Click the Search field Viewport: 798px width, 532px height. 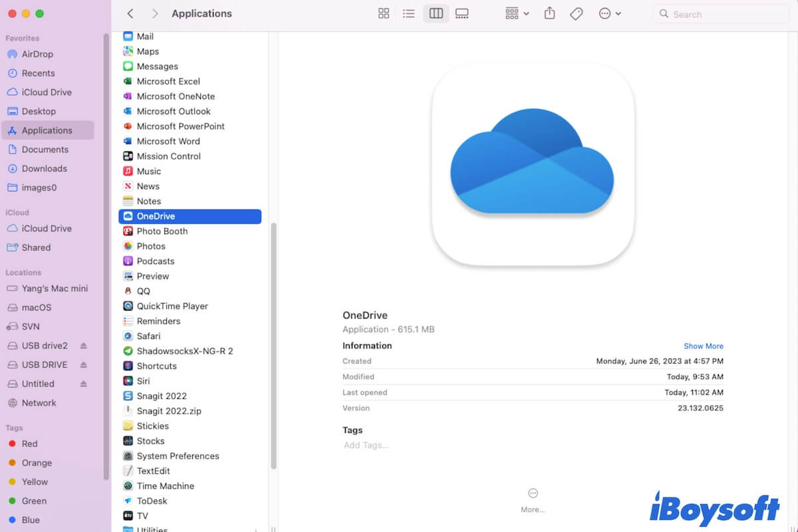point(722,13)
